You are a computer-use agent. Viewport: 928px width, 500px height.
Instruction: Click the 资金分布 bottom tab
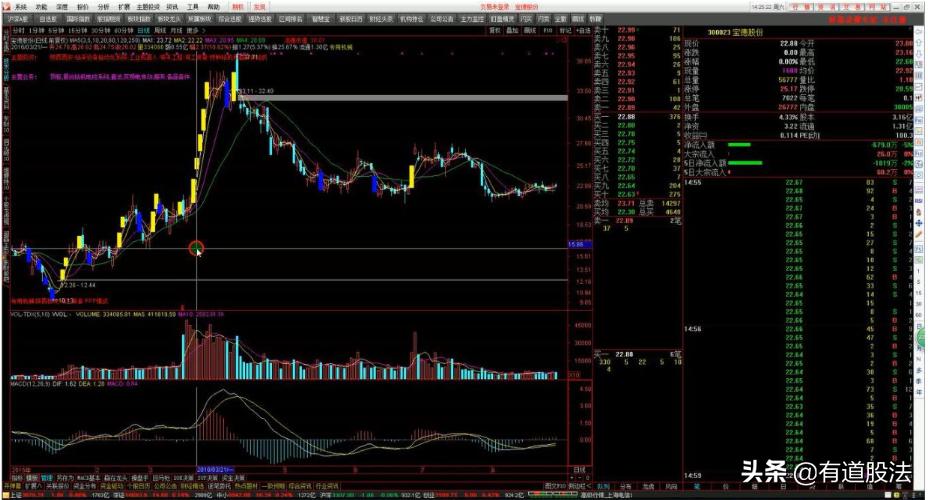click(83, 486)
